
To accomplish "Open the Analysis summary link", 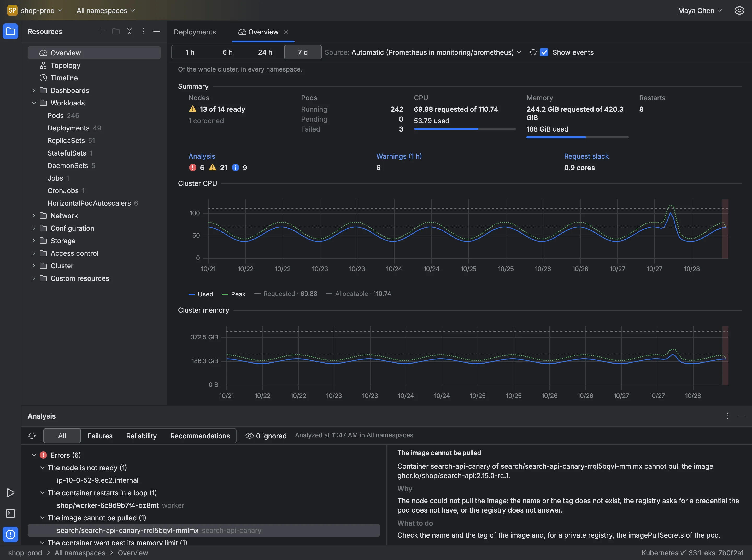I will coord(202,156).
